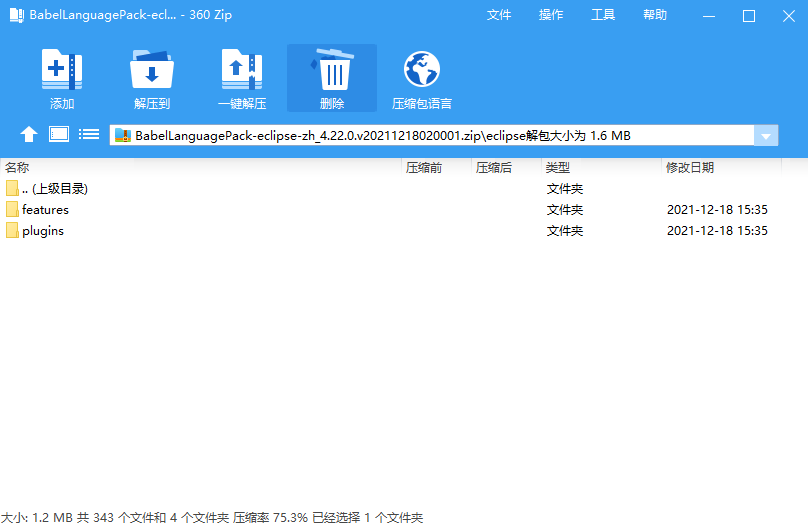Sort by the 修改日期 column header
The image size is (808, 532).
(689, 168)
